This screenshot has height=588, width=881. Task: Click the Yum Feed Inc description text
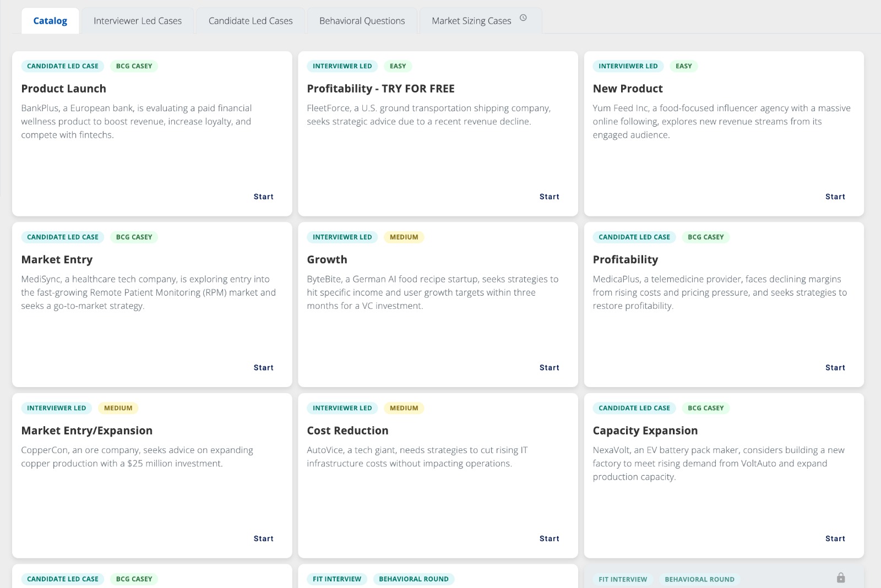tap(721, 122)
